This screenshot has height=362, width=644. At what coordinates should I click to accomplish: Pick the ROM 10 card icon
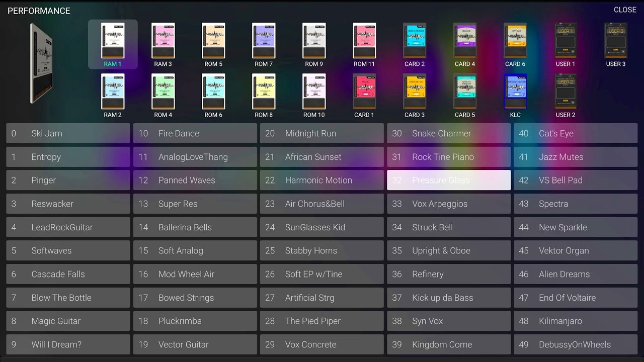coord(314,92)
